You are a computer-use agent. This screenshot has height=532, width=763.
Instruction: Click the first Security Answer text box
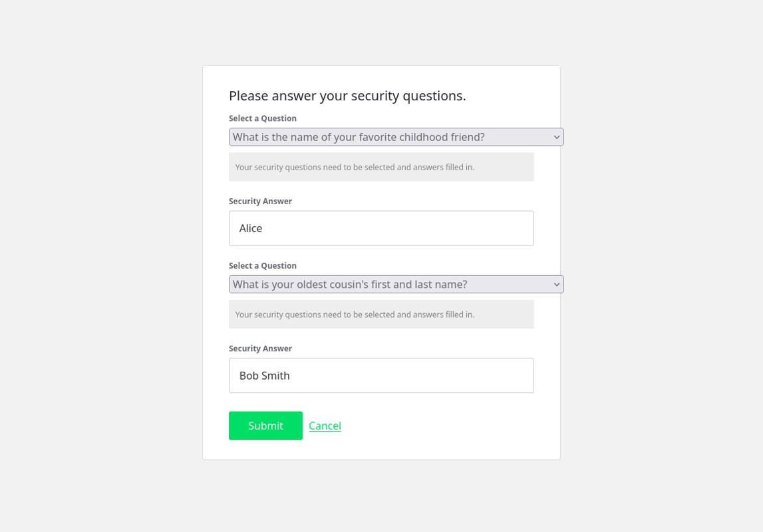pos(381,228)
